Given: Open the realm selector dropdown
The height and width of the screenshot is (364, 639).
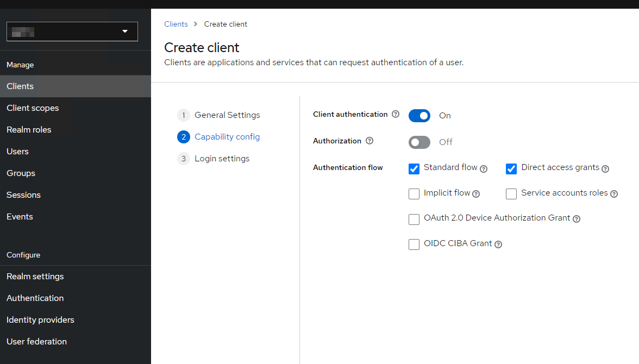Looking at the screenshot, I should pyautogui.click(x=72, y=32).
